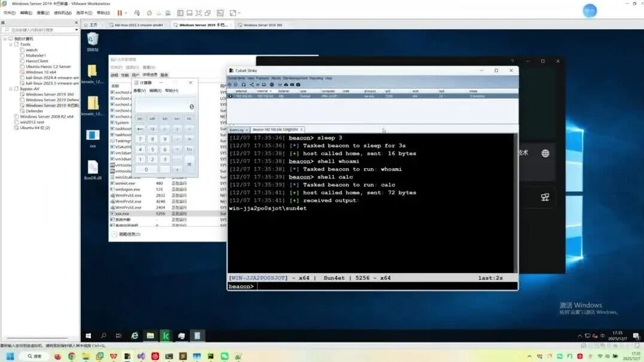
Task: Select xxx.exe row in Task Manager
Action: click(x=168, y=214)
